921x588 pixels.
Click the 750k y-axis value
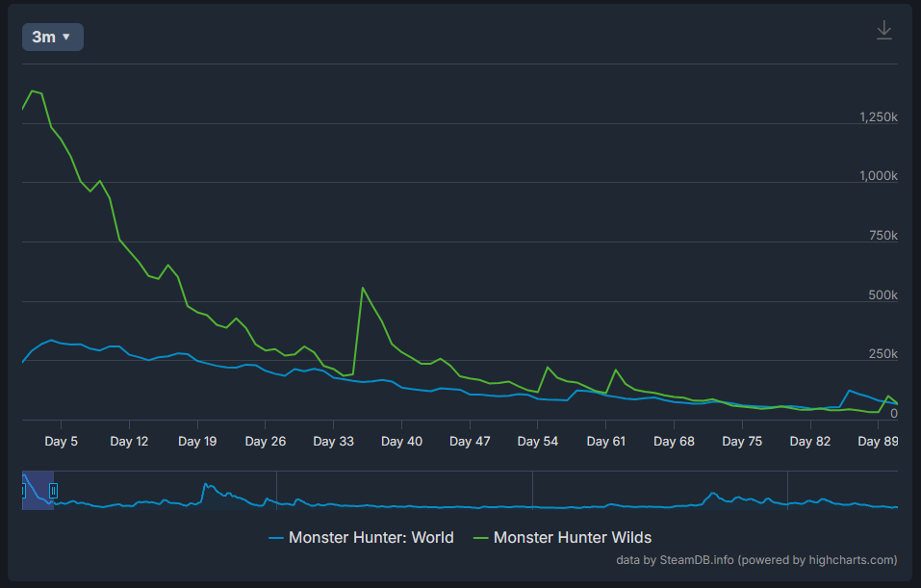point(883,236)
